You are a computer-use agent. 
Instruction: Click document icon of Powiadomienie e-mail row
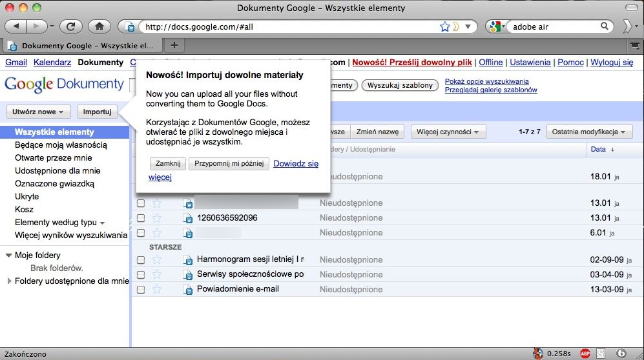188,290
